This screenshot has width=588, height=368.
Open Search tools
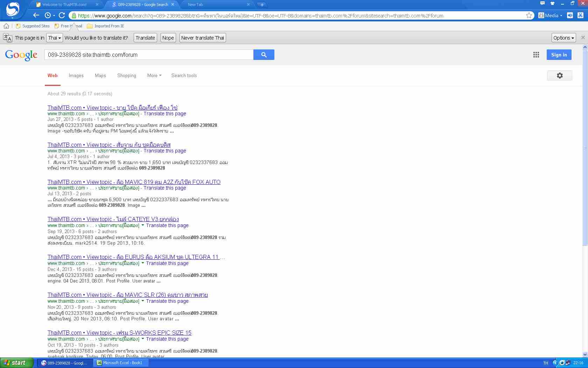click(x=184, y=75)
